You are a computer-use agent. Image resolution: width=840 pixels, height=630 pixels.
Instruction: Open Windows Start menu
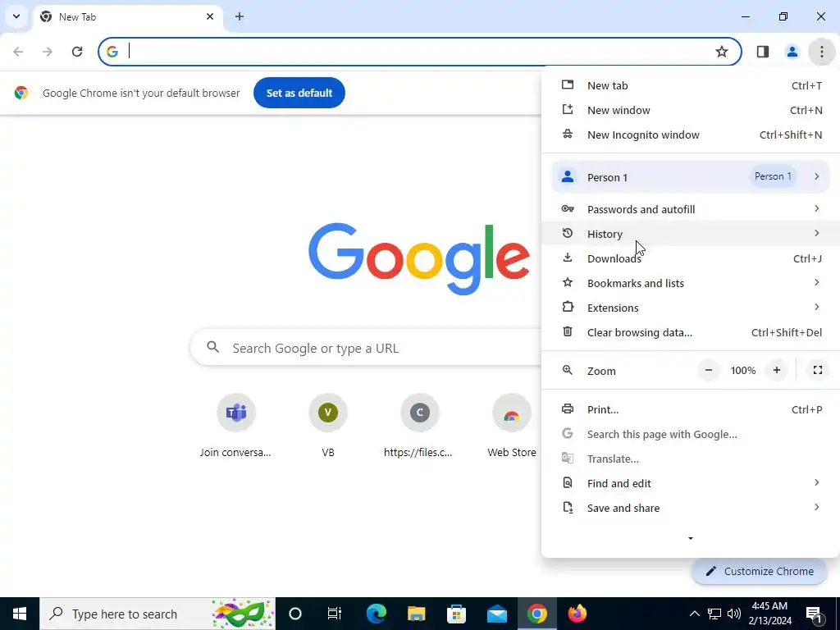point(20,614)
